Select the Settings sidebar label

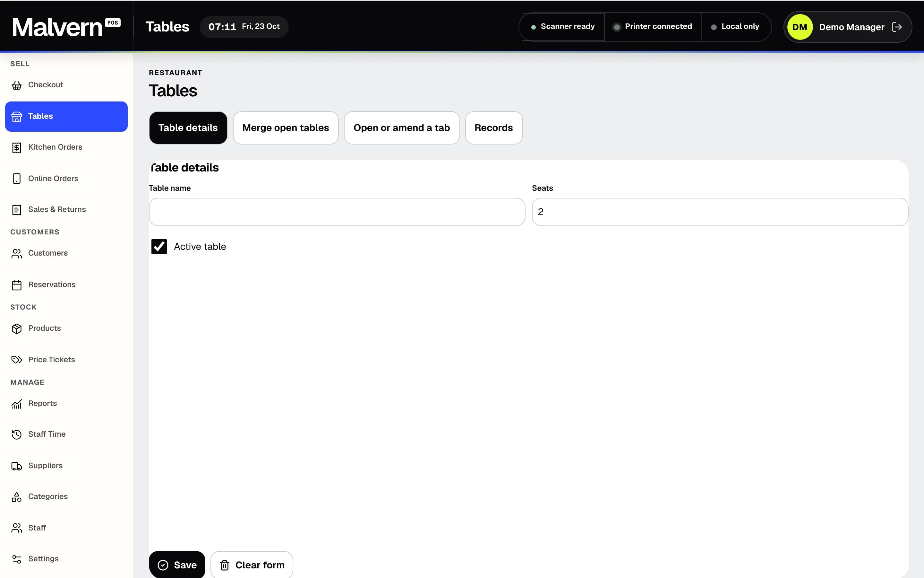(x=44, y=558)
